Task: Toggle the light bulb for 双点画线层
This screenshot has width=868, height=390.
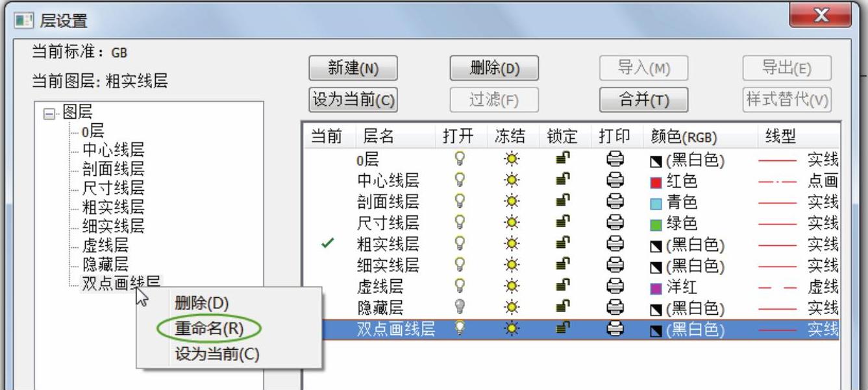Action: (460, 329)
